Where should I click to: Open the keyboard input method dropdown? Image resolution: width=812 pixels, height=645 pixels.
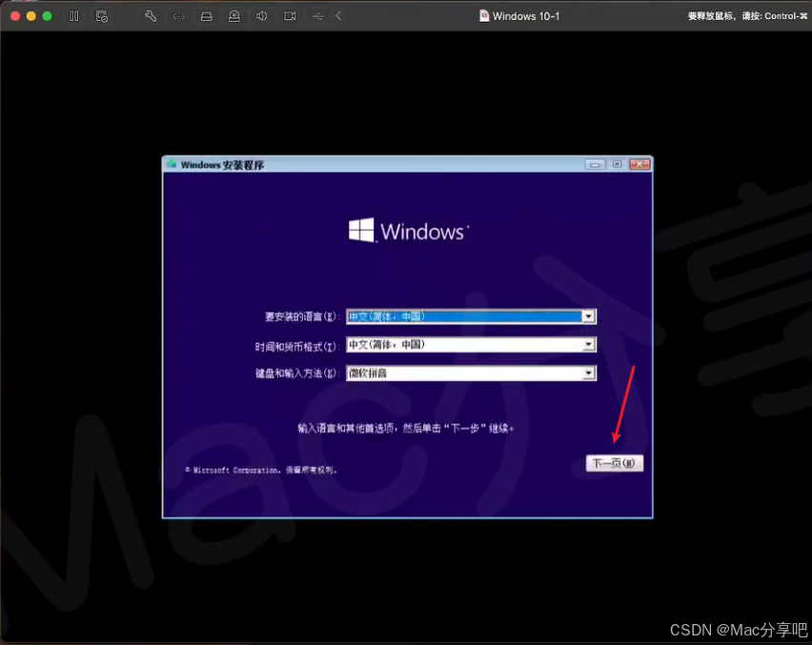pos(471,373)
